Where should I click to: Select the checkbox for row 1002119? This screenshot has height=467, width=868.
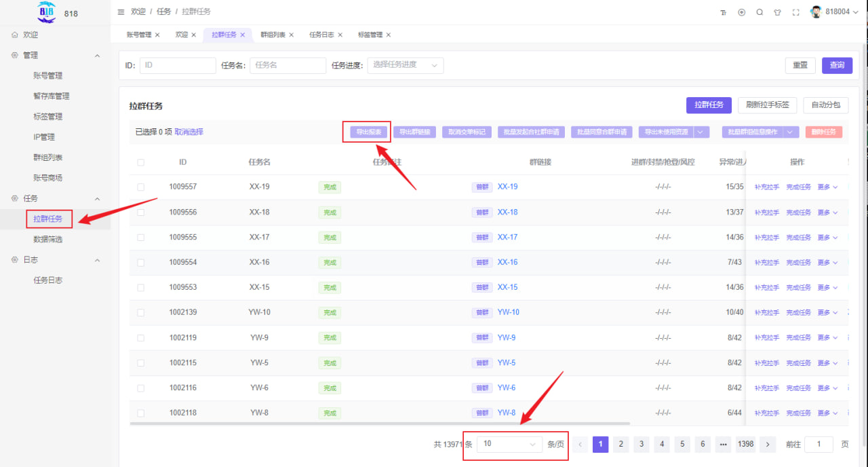pyautogui.click(x=141, y=337)
